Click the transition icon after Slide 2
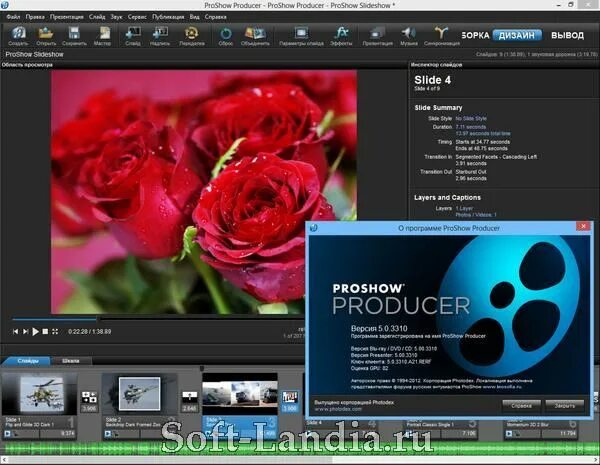This screenshot has height=465, width=600. tap(189, 396)
